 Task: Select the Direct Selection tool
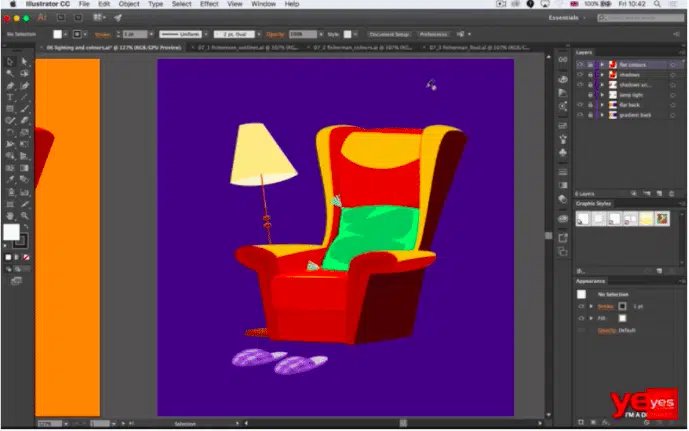tap(24, 62)
